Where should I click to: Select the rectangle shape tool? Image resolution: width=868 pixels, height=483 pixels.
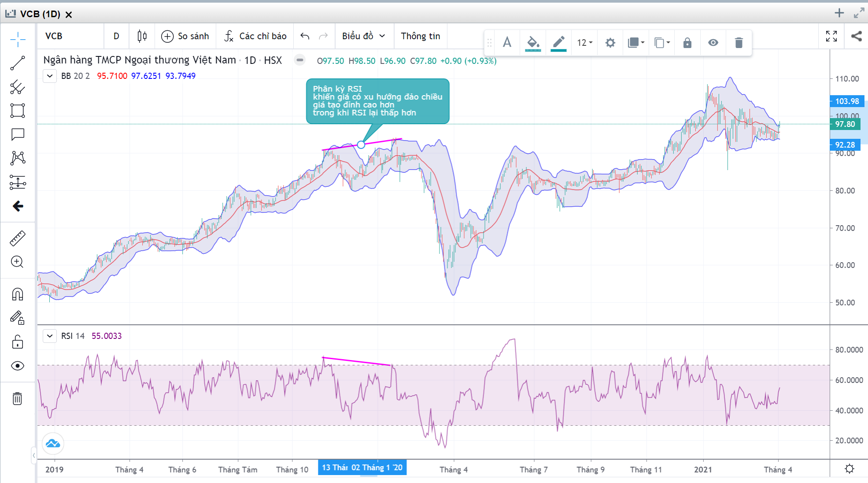[18, 111]
